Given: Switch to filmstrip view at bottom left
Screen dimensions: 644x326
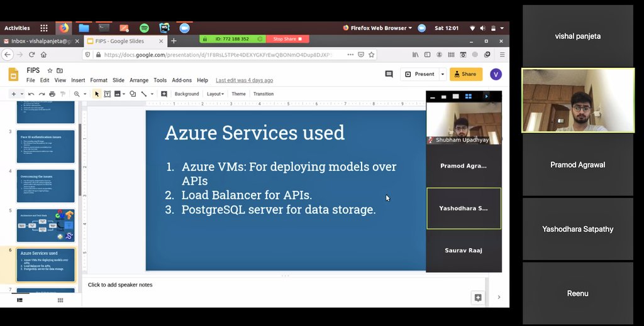Looking at the screenshot, I should point(19,300).
